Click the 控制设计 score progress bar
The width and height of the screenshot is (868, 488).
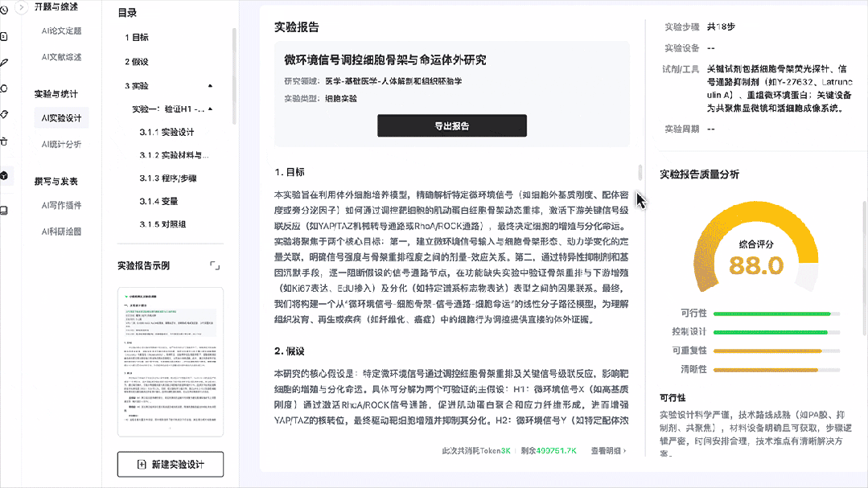[776, 332]
